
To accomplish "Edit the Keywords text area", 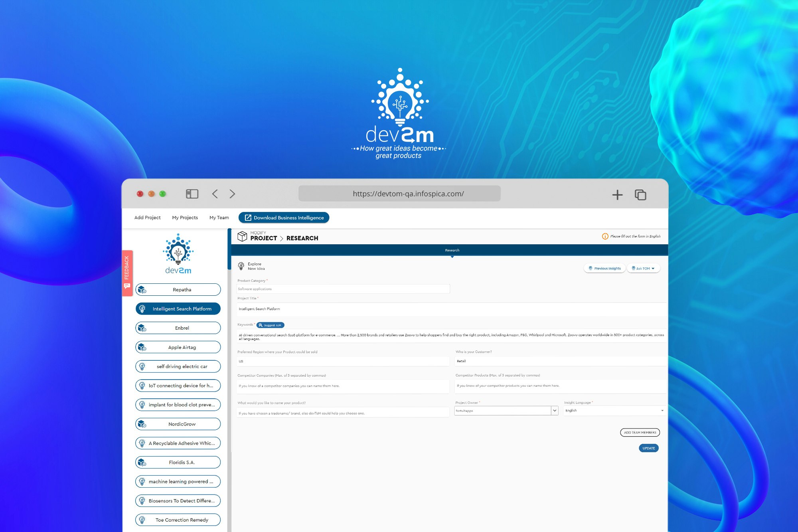I will (x=451, y=337).
